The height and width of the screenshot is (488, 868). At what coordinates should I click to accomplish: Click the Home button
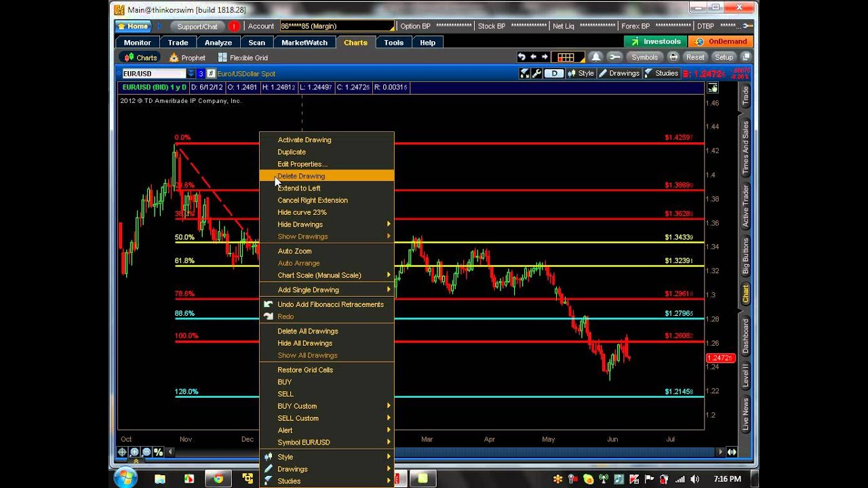(x=133, y=26)
